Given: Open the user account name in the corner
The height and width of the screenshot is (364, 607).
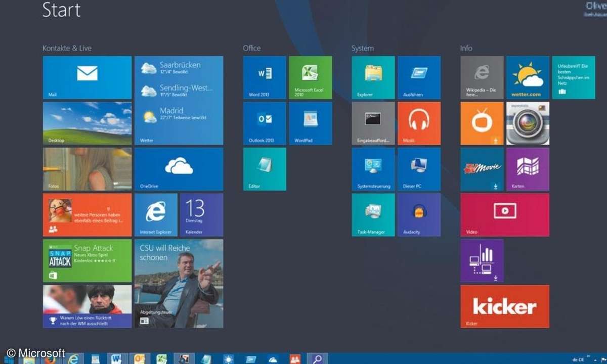Looking at the screenshot, I should [x=596, y=7].
